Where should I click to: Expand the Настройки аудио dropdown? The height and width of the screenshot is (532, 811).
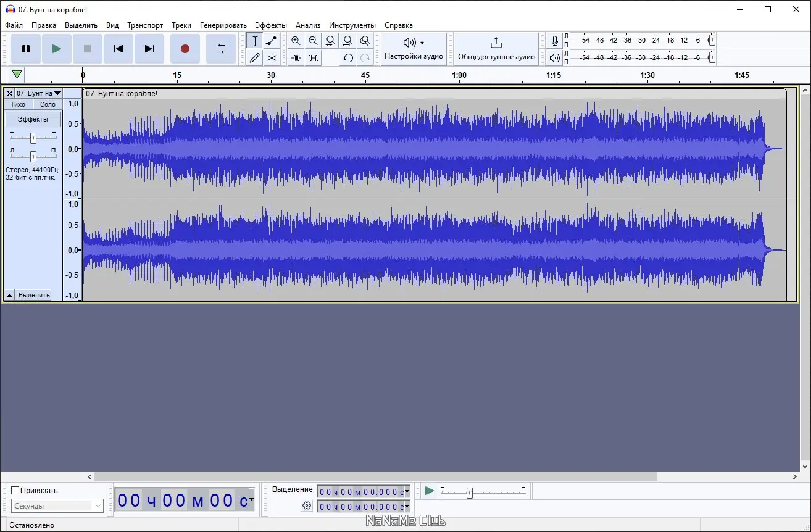(x=414, y=49)
